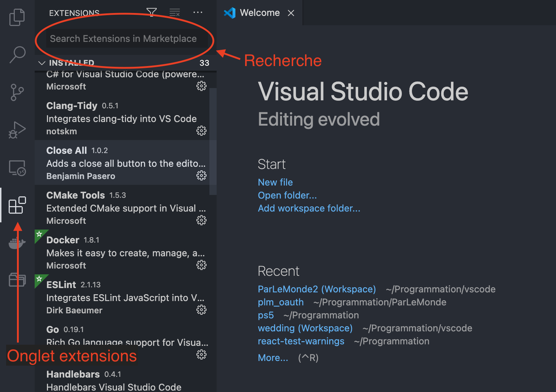Screen dimensions: 556x392
Task: Open recent ps5 folder
Action: [x=266, y=315]
